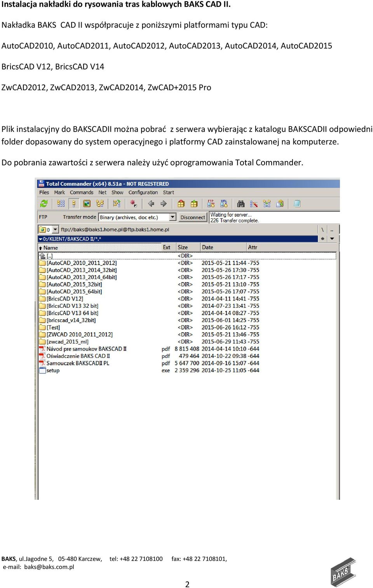Open directory history arrow in path bar
Viewport: 373px width, 588px height.
[40, 239]
